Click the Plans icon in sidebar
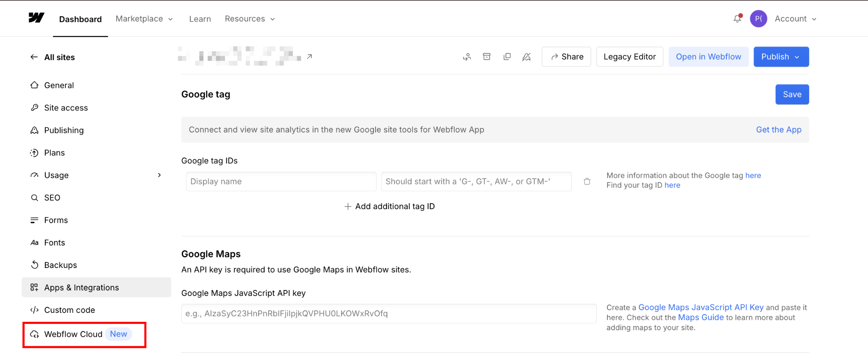The image size is (868, 359). (x=34, y=152)
